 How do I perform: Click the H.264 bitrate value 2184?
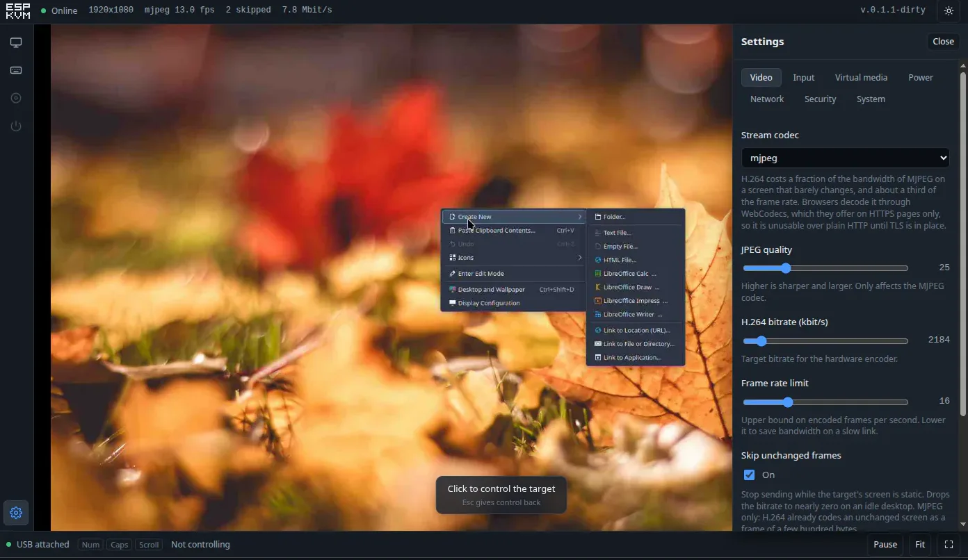[x=939, y=340]
